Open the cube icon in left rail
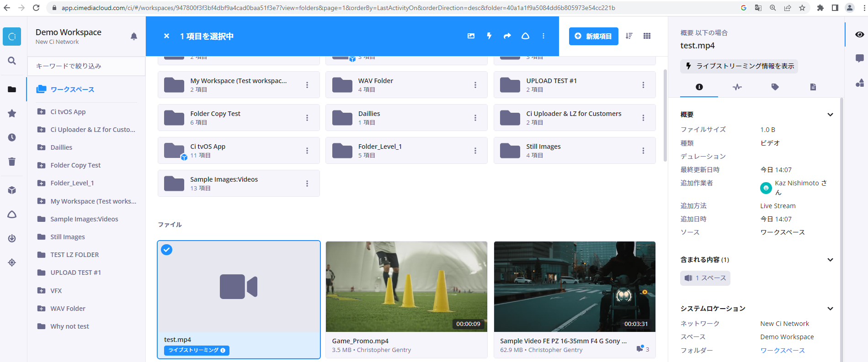Image resolution: width=868 pixels, height=362 pixels. click(x=12, y=190)
